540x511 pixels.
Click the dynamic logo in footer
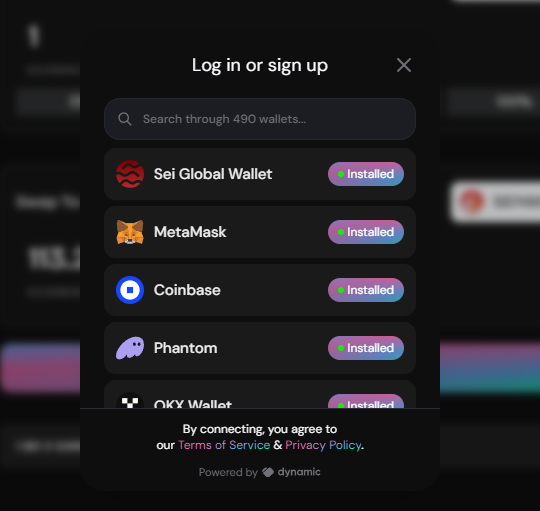291,472
